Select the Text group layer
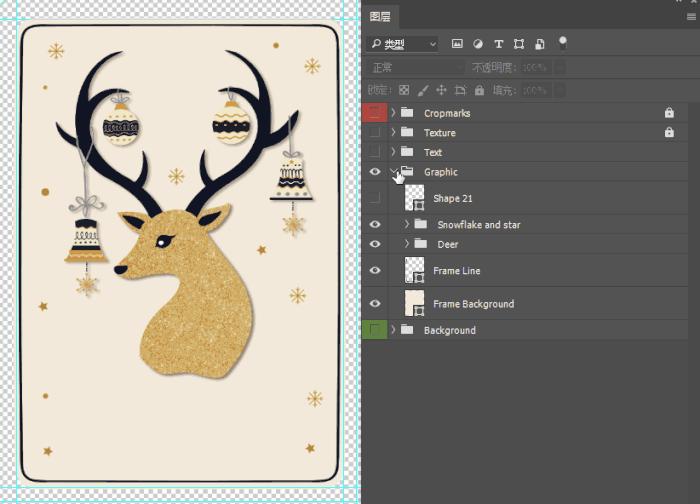This screenshot has width=700, height=504. pos(433,152)
